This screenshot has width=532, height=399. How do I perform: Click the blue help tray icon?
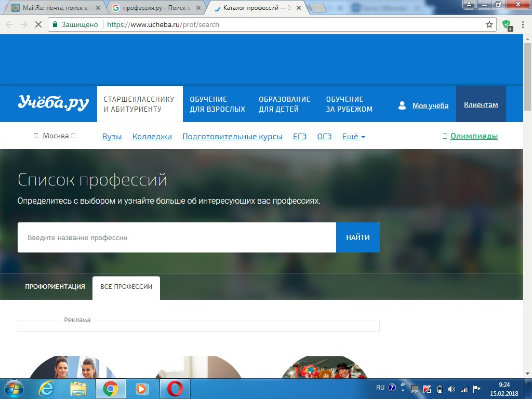tap(392, 388)
